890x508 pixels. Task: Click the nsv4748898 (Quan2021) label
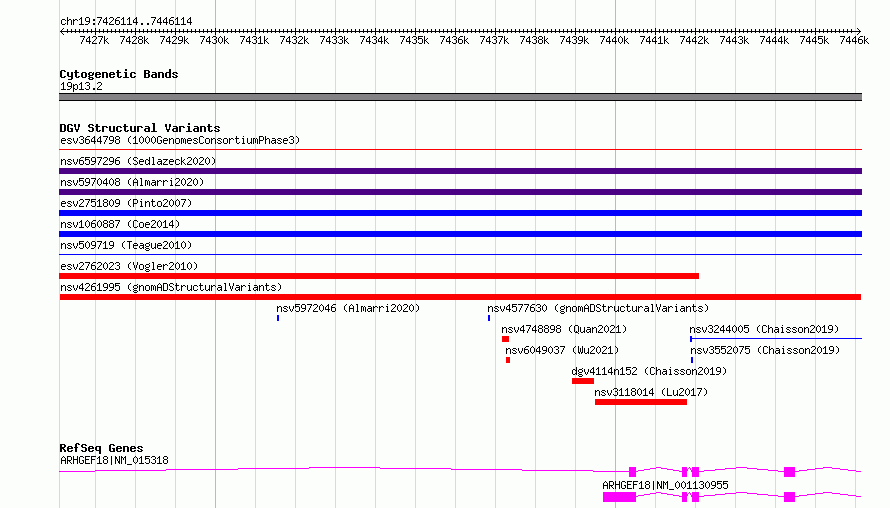564,329
